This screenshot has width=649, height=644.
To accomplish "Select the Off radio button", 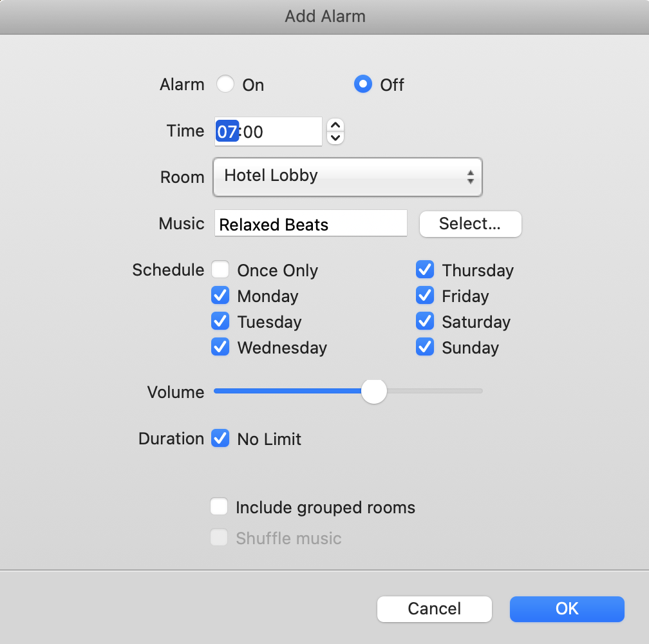I will (363, 84).
